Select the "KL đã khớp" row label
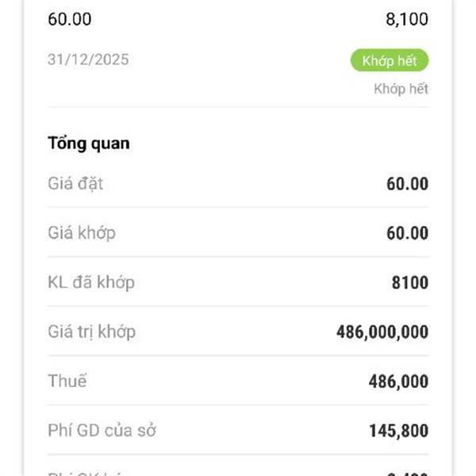The height and width of the screenshot is (476, 476). [90, 282]
